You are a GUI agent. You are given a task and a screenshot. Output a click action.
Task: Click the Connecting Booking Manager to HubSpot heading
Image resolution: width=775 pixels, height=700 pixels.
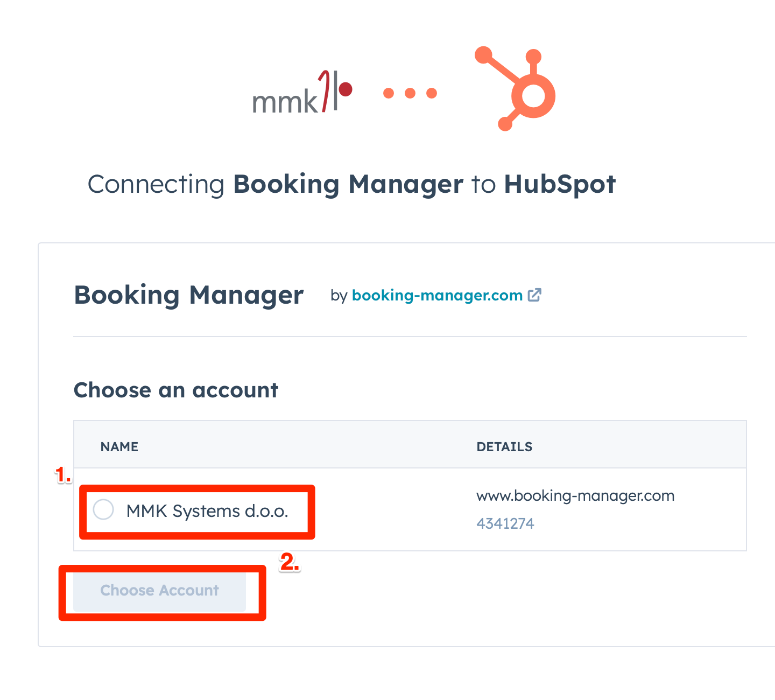click(351, 184)
